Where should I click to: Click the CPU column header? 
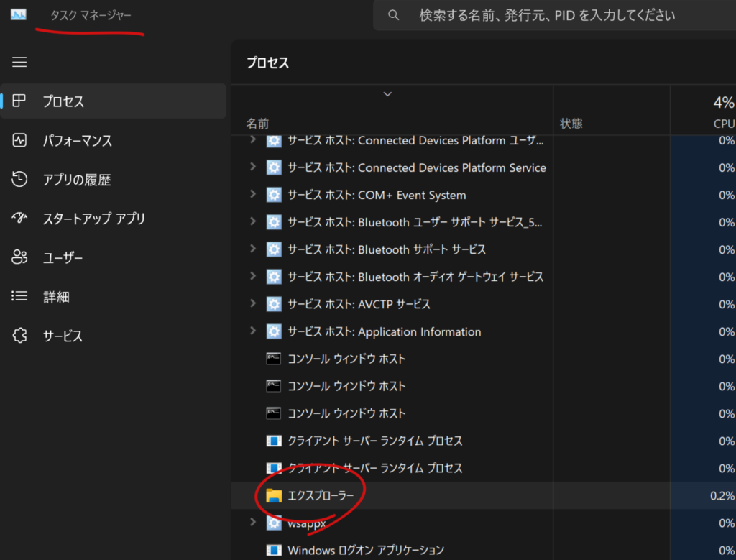point(722,124)
